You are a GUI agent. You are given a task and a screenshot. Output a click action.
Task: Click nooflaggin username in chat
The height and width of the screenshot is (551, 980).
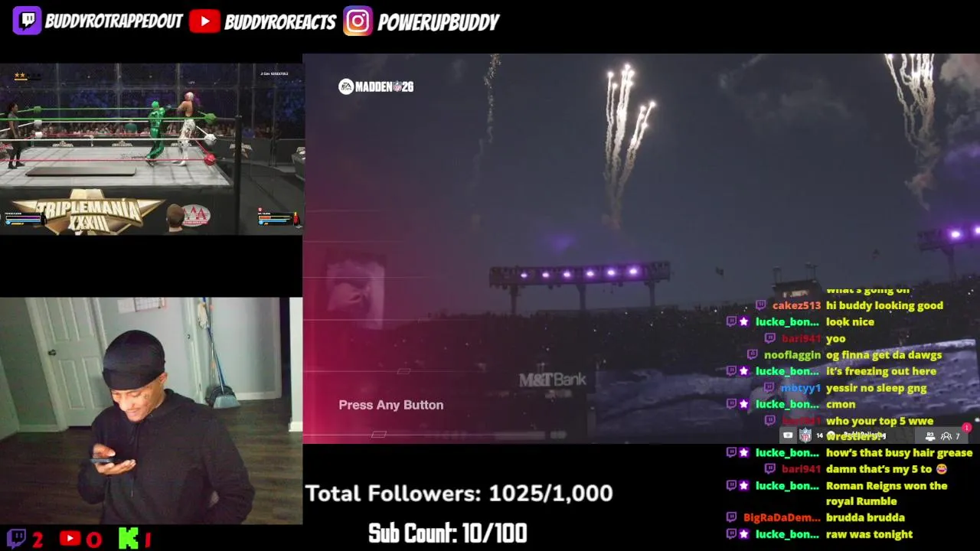coord(792,355)
